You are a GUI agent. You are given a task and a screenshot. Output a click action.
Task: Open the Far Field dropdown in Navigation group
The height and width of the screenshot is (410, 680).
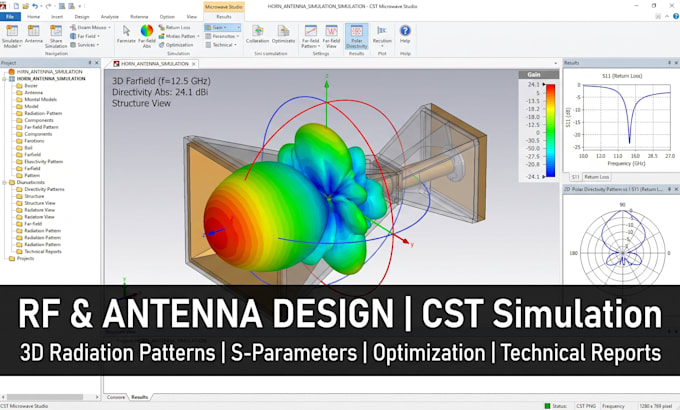85,36
